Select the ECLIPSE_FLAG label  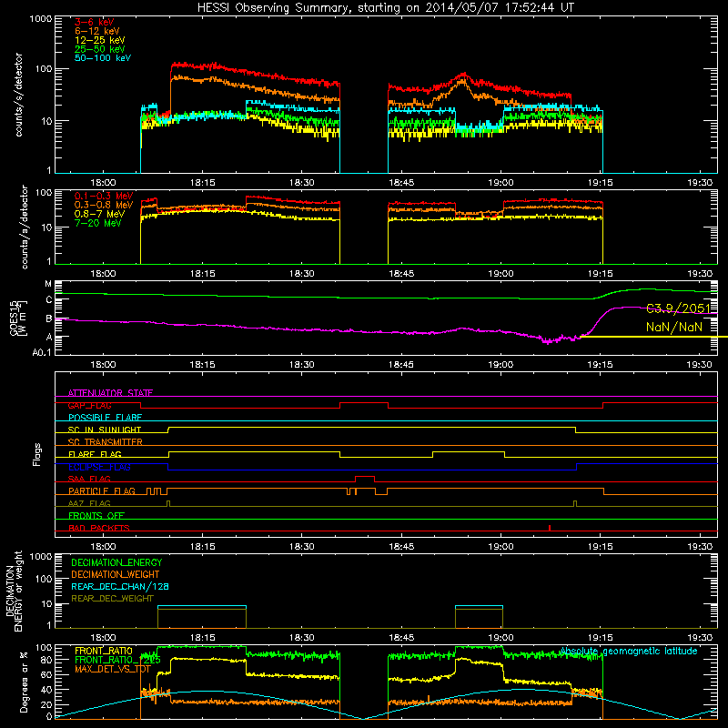click(x=99, y=467)
